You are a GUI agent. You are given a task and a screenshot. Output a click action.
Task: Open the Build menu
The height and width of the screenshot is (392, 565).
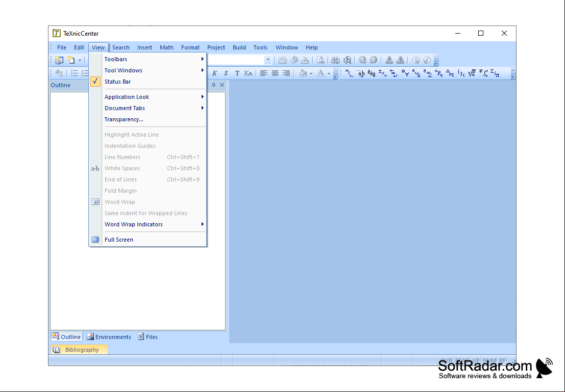pos(239,47)
